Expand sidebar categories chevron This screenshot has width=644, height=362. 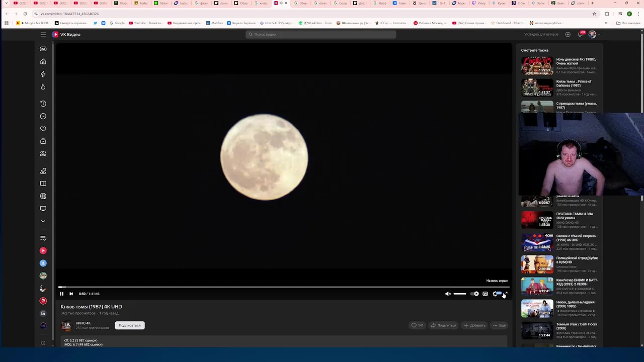[43, 221]
